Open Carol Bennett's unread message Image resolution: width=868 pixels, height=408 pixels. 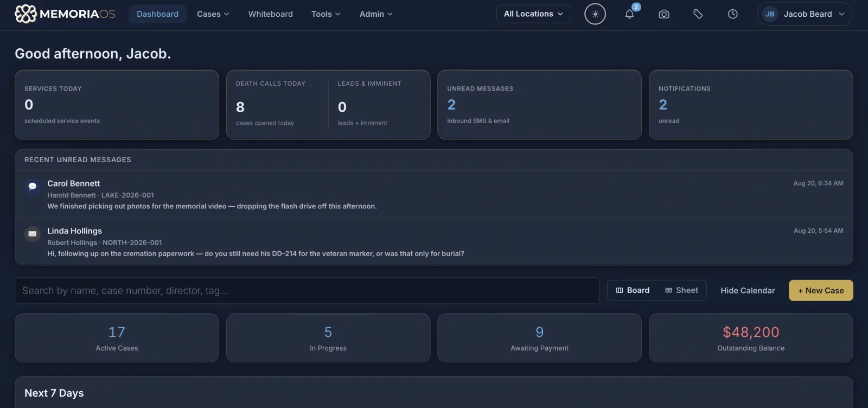tap(434, 194)
